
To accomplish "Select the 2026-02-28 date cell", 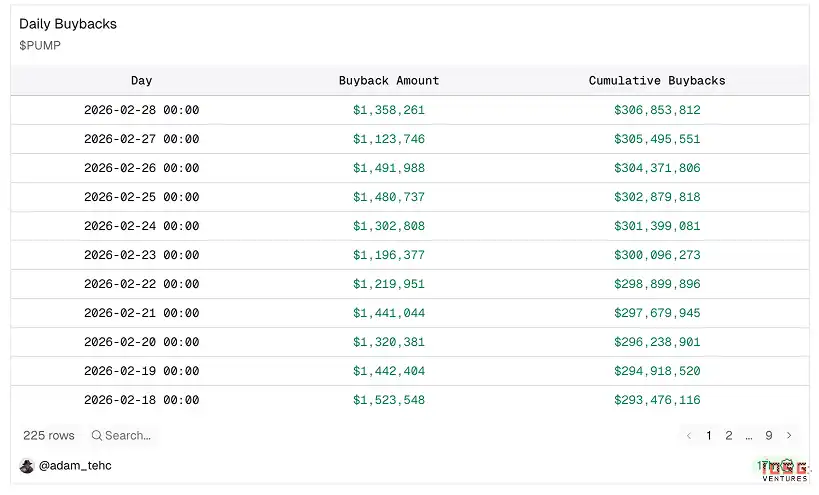I will tap(141, 110).
